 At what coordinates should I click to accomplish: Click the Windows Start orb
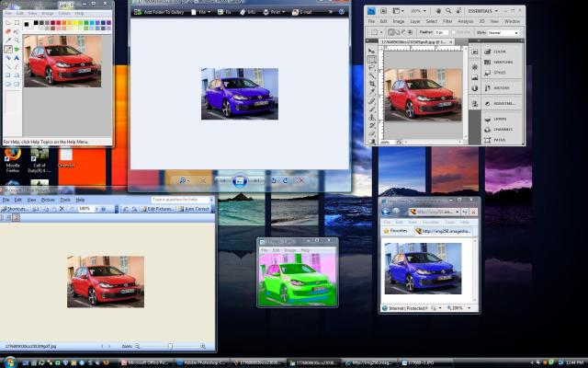[10, 362]
